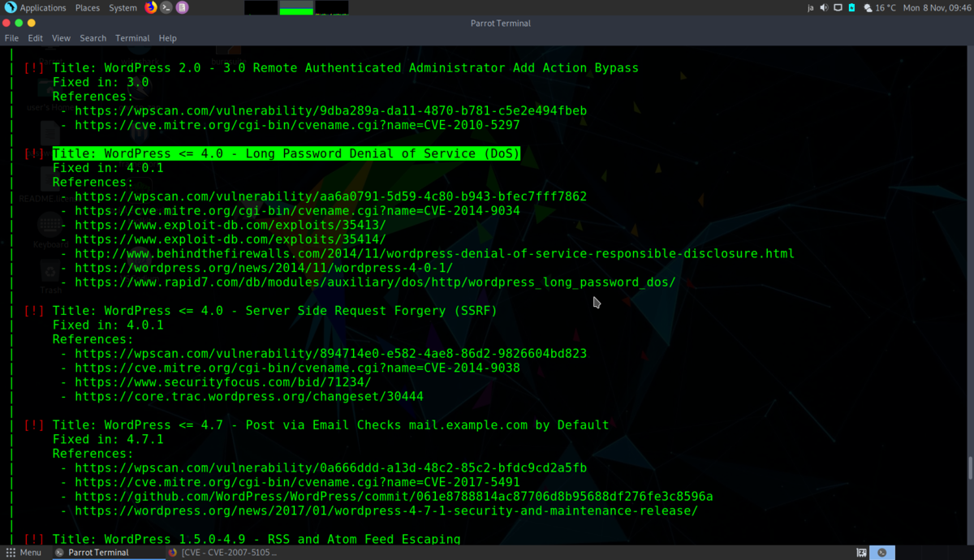Open the System menu
The height and width of the screenshot is (560, 974).
[x=123, y=7]
